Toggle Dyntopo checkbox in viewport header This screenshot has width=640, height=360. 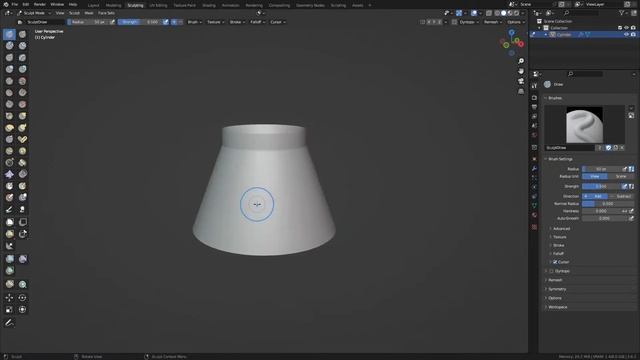click(x=454, y=22)
